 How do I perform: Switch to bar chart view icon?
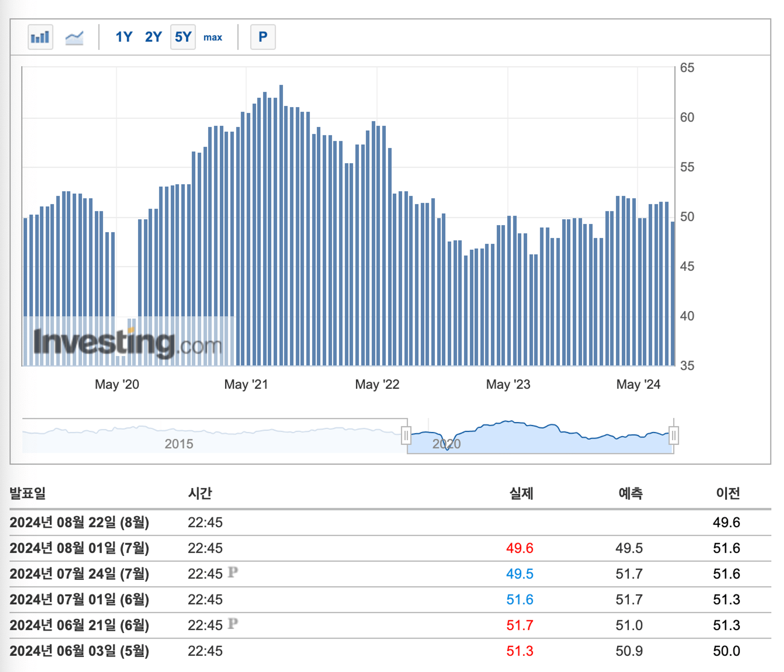coord(40,37)
